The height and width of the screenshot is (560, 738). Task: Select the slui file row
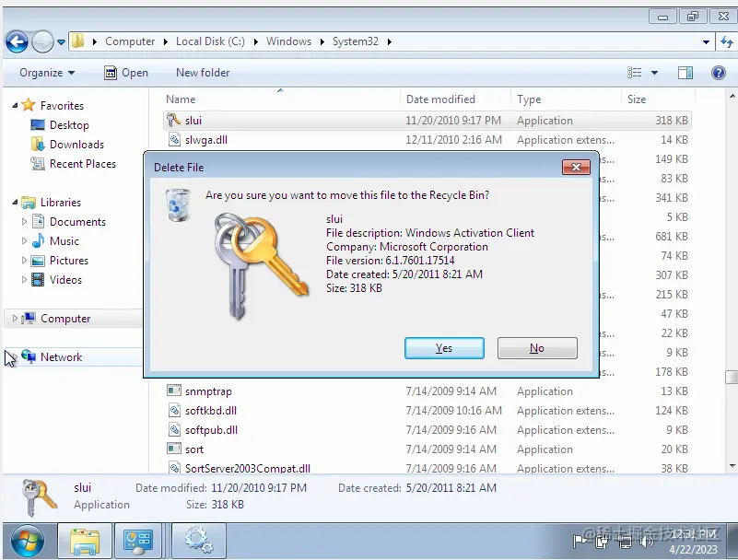(428, 121)
